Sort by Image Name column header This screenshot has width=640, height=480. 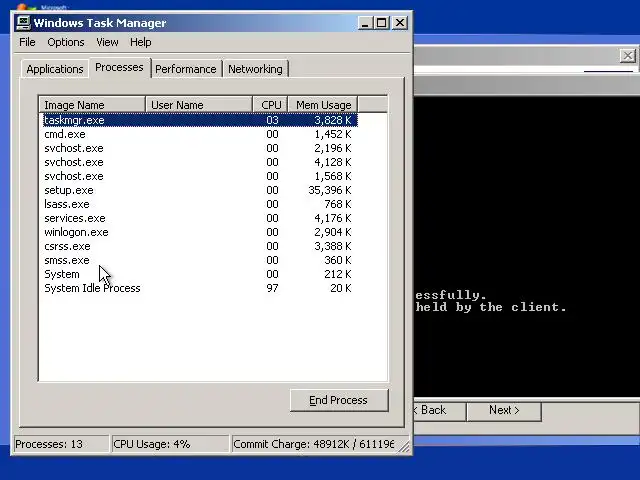coord(92,105)
